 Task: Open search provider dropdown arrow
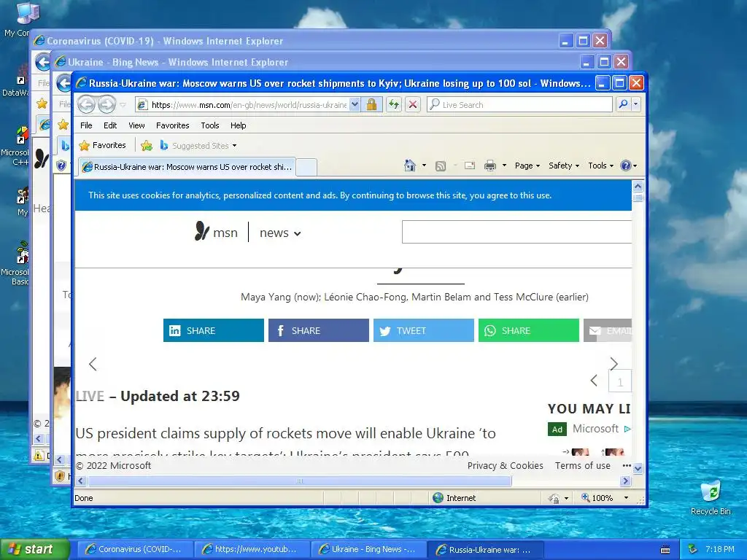[636, 104]
